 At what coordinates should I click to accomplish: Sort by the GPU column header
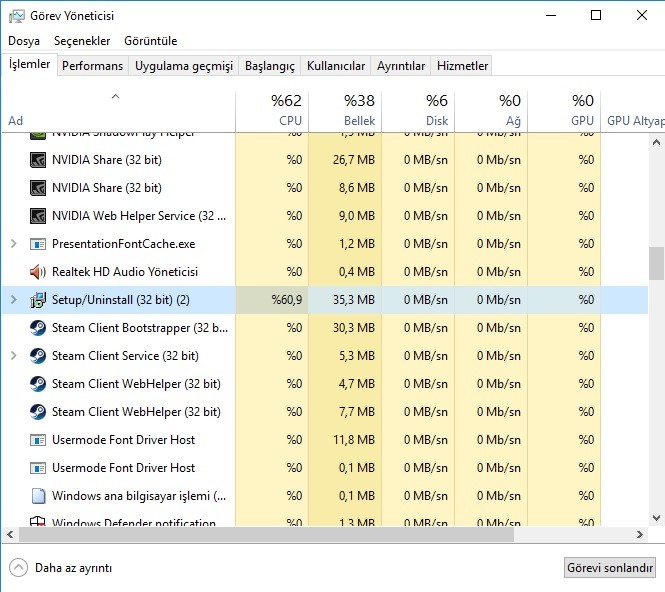pyautogui.click(x=564, y=111)
